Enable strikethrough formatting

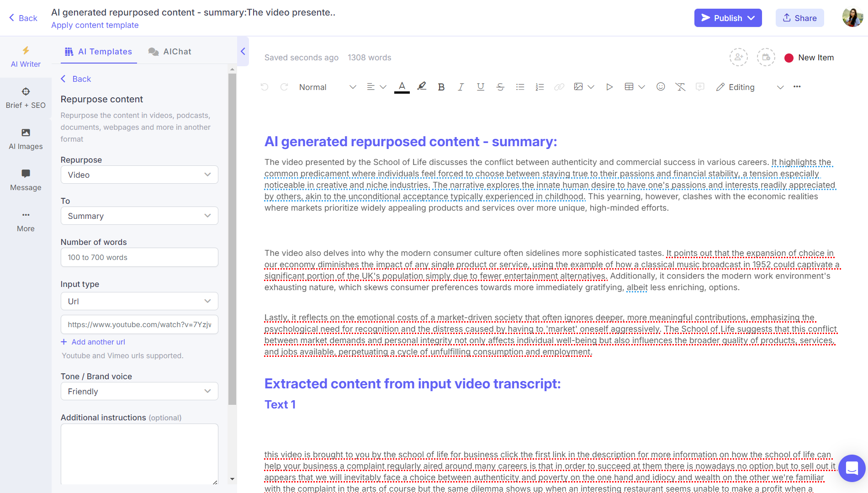[x=500, y=86]
